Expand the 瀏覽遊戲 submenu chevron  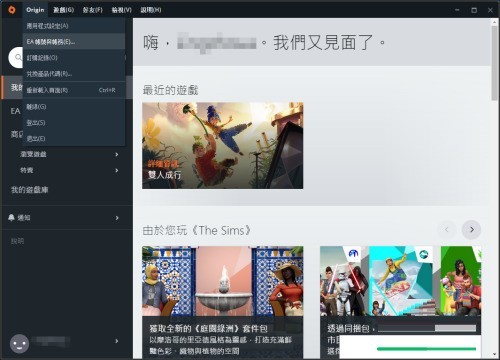pos(117,154)
